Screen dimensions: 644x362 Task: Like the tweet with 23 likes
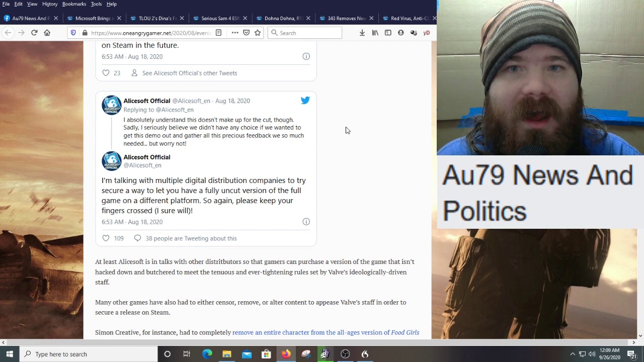(106, 73)
